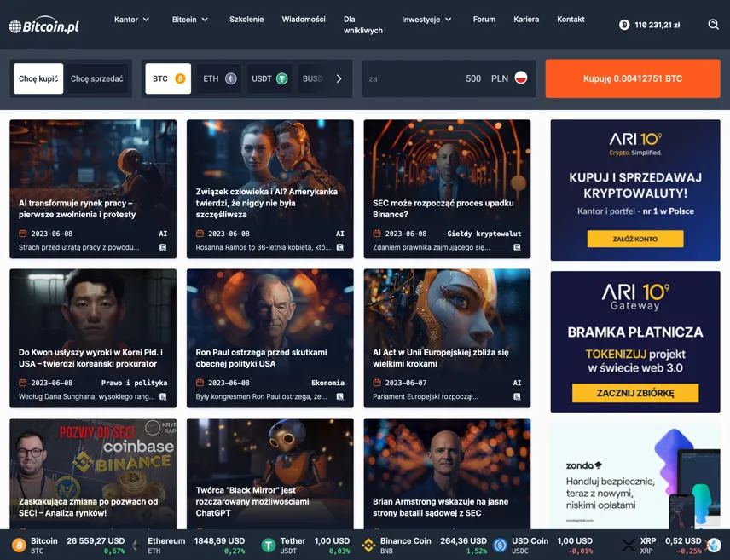This screenshot has height=560, width=730.
Task: Open the Szkolenie menu item
Action: [246, 20]
